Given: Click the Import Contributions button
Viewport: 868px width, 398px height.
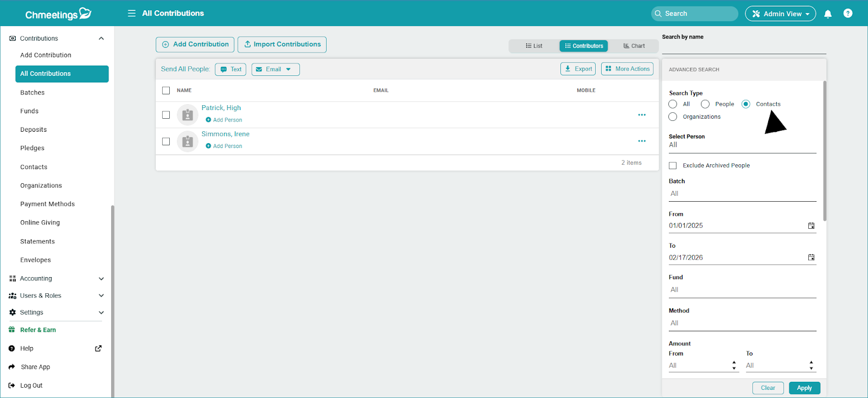Looking at the screenshot, I should tap(282, 44).
